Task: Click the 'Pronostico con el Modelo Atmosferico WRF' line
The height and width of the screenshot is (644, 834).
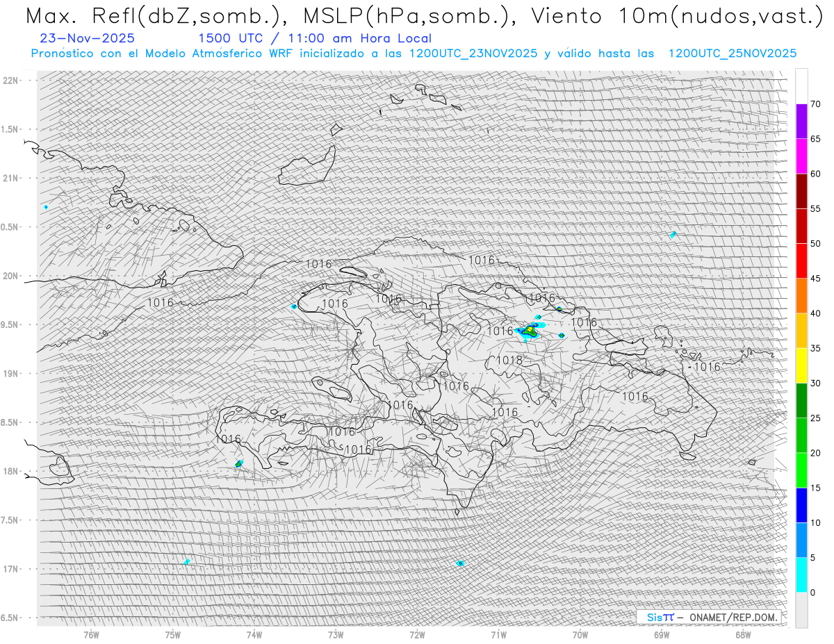Action: click(414, 53)
